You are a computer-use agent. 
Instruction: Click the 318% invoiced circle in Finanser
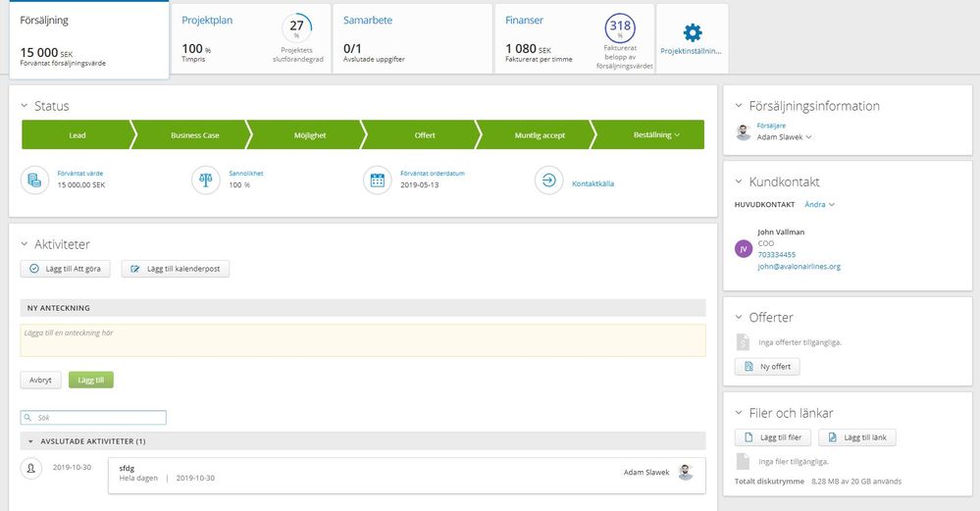pos(620,26)
